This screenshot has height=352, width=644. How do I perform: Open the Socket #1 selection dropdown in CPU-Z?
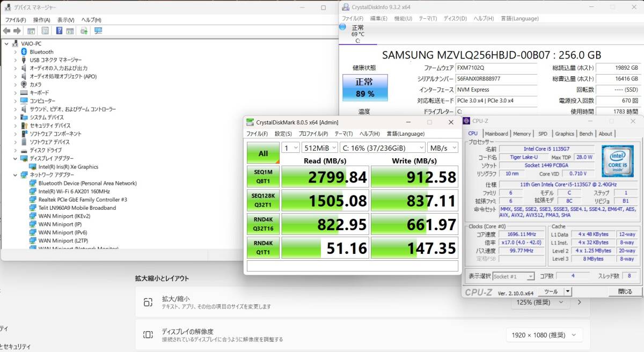coord(514,276)
